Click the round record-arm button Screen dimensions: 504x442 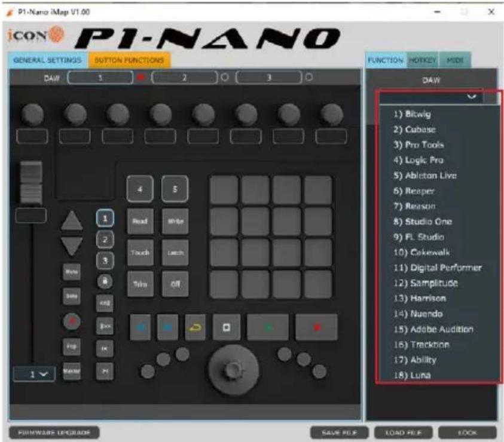[72, 321]
